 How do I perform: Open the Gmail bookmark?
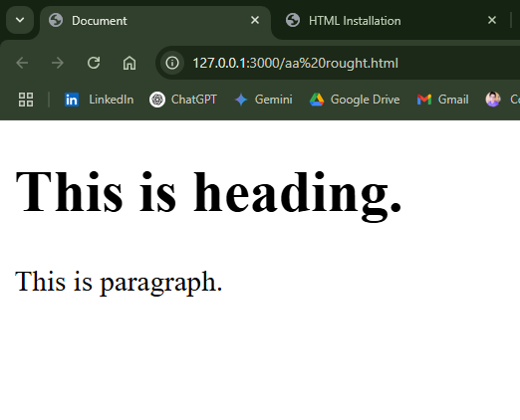pos(442,100)
